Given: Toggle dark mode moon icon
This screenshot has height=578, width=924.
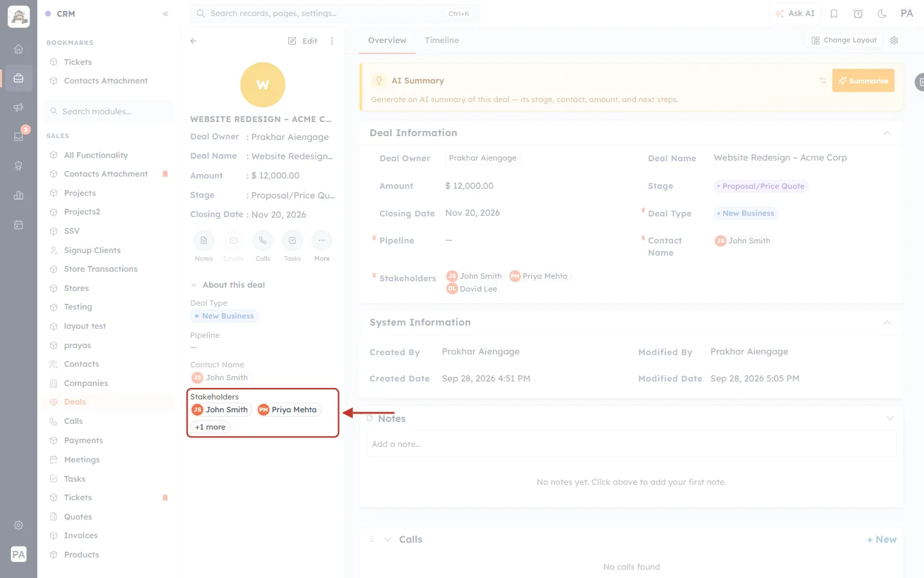Looking at the screenshot, I should coord(882,13).
